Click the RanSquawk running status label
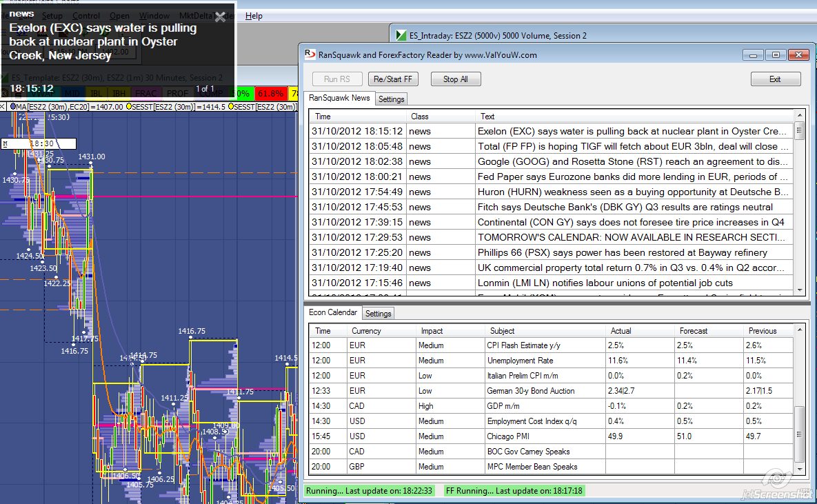Image resolution: width=817 pixels, height=504 pixels. tap(369, 490)
